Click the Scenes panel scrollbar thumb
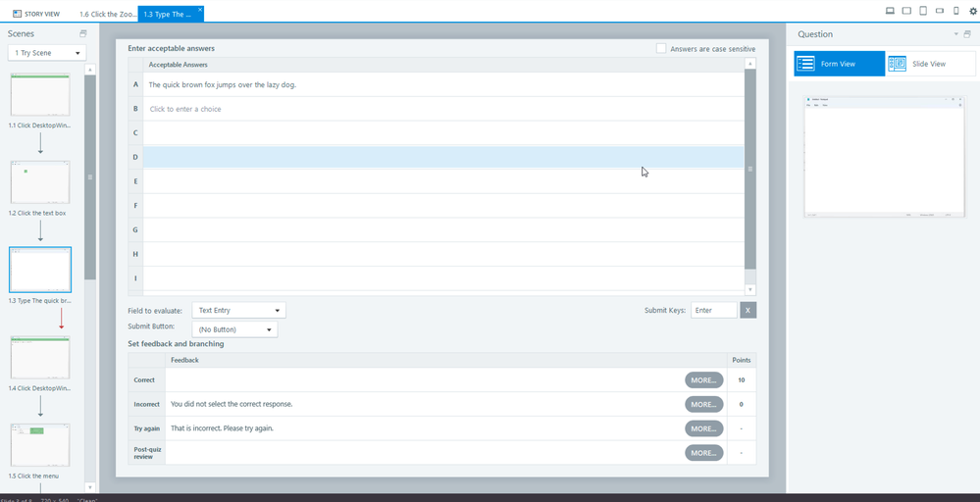 click(90, 177)
